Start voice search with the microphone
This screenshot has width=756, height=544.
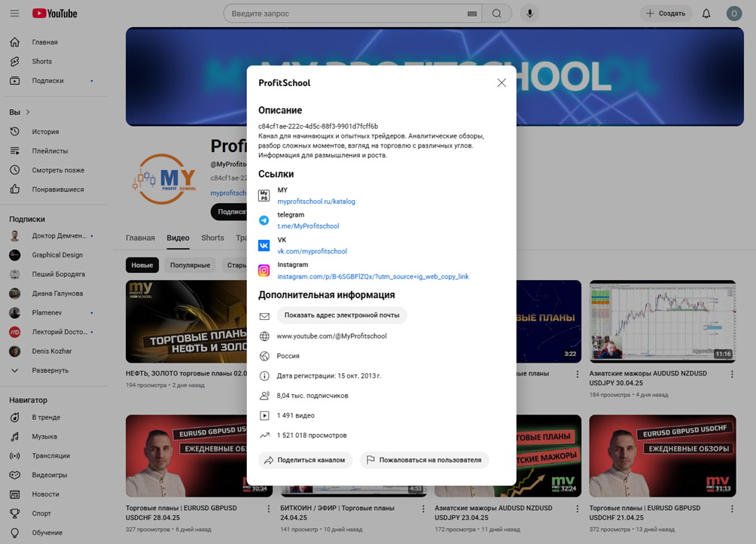[529, 14]
